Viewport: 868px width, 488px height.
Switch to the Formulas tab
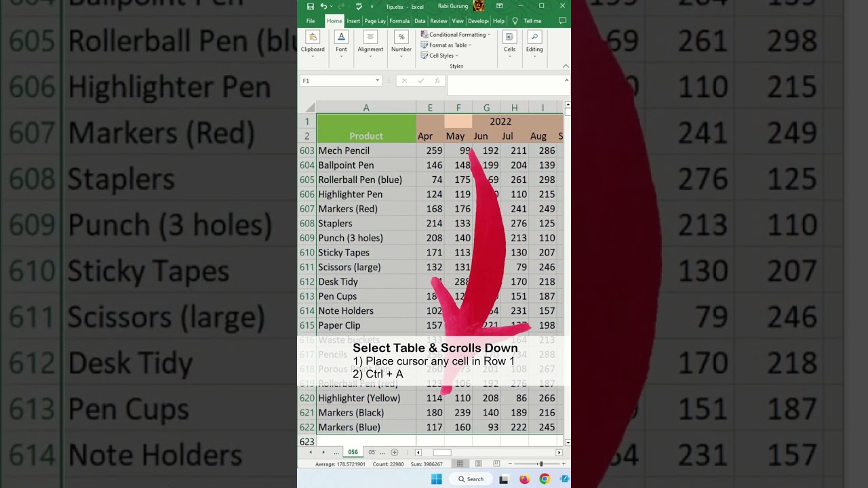click(x=399, y=21)
